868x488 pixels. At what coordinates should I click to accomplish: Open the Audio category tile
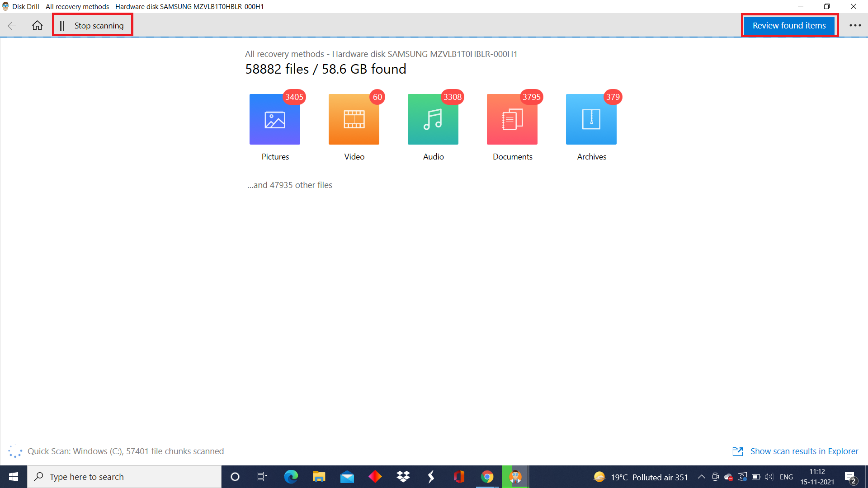(433, 119)
